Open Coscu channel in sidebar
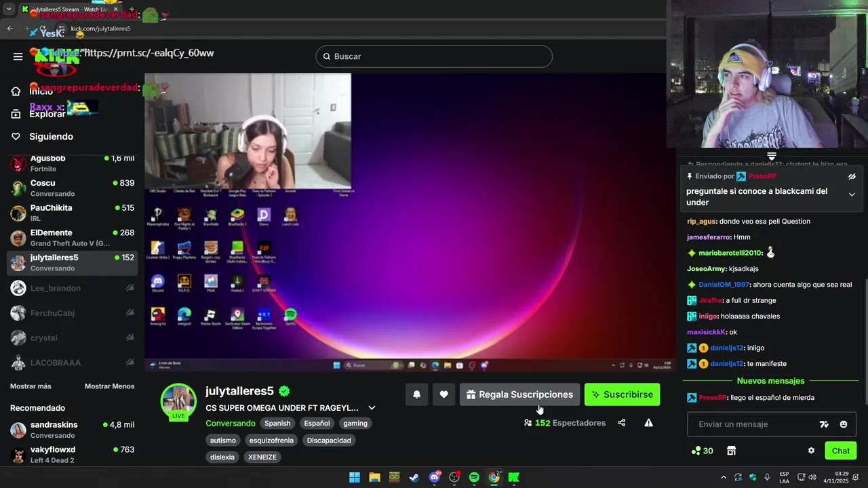 pyautogui.click(x=72, y=188)
